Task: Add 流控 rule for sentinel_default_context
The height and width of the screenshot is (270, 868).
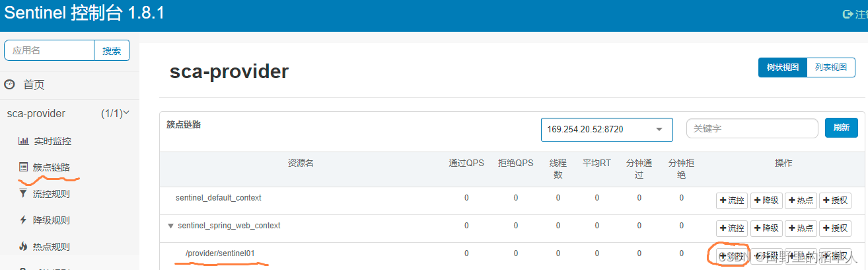Action: click(x=732, y=201)
